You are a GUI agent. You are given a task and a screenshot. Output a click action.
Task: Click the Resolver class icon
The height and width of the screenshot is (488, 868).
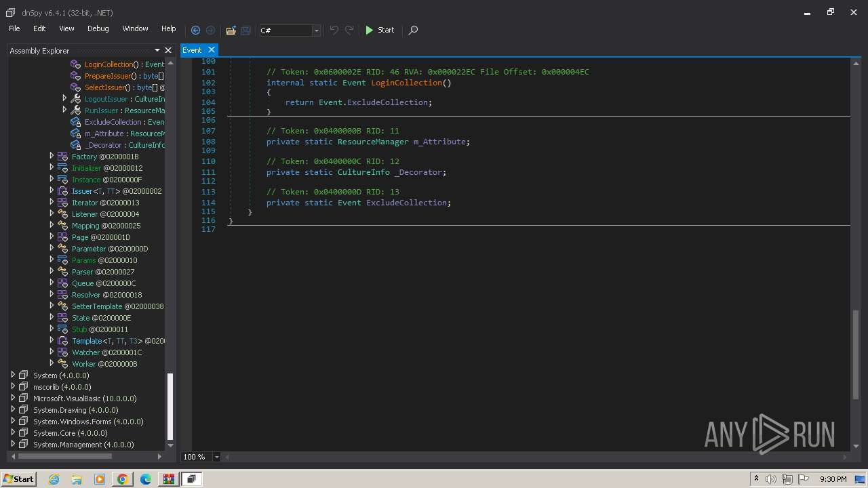click(62, 294)
